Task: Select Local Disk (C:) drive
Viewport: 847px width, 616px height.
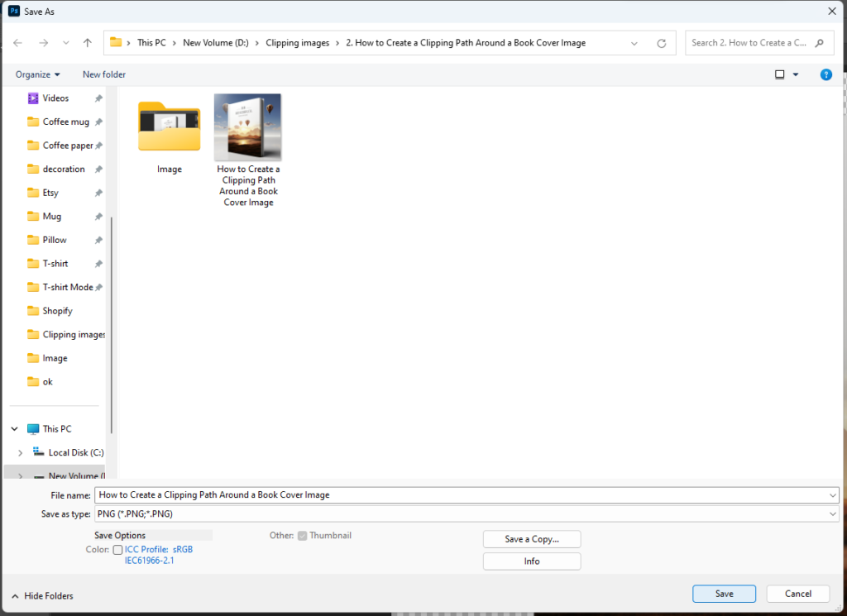Action: (75, 452)
